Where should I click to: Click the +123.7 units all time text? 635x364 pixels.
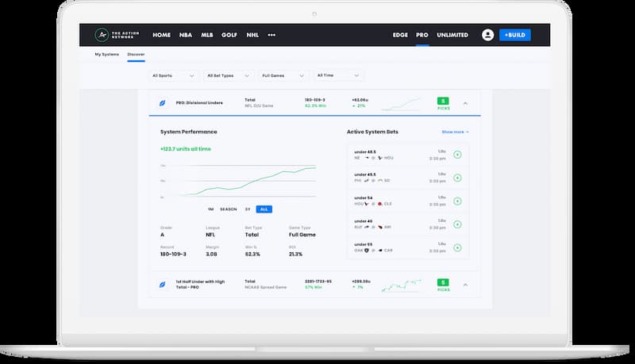click(186, 149)
